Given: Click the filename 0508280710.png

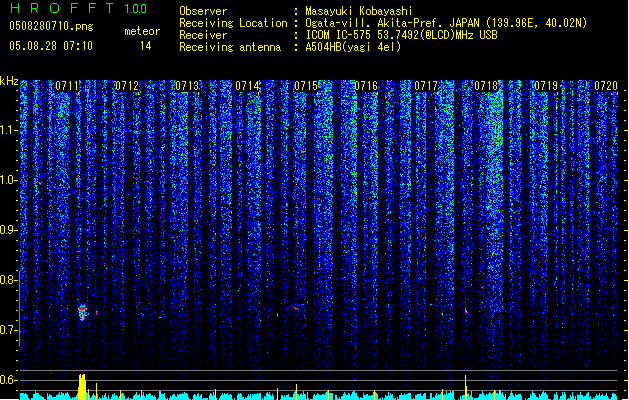Looking at the screenshot, I should [x=51, y=26].
